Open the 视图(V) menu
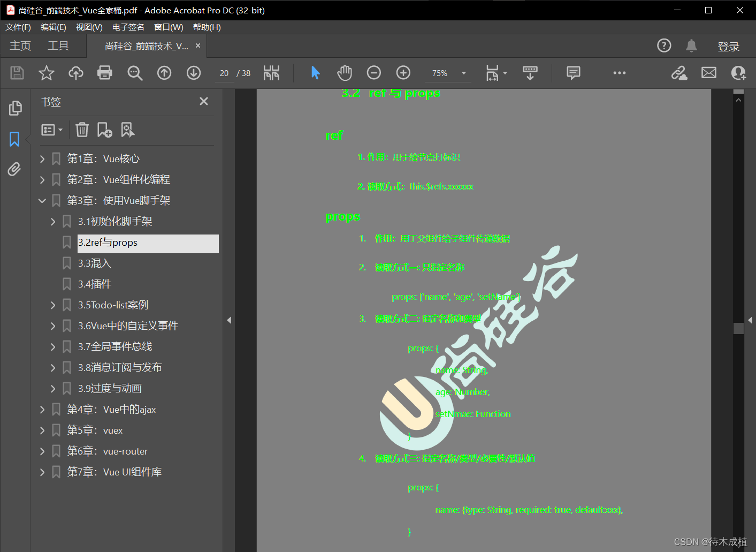This screenshot has height=552, width=756. click(89, 27)
